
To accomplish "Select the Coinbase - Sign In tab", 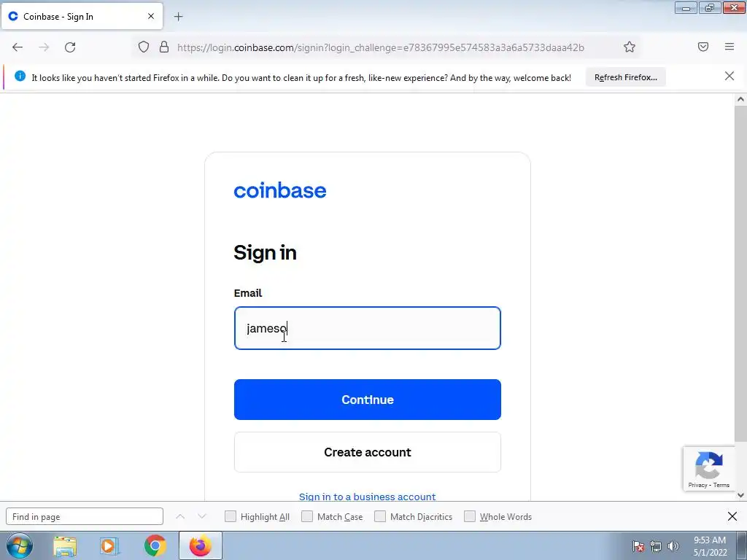I will [x=82, y=17].
